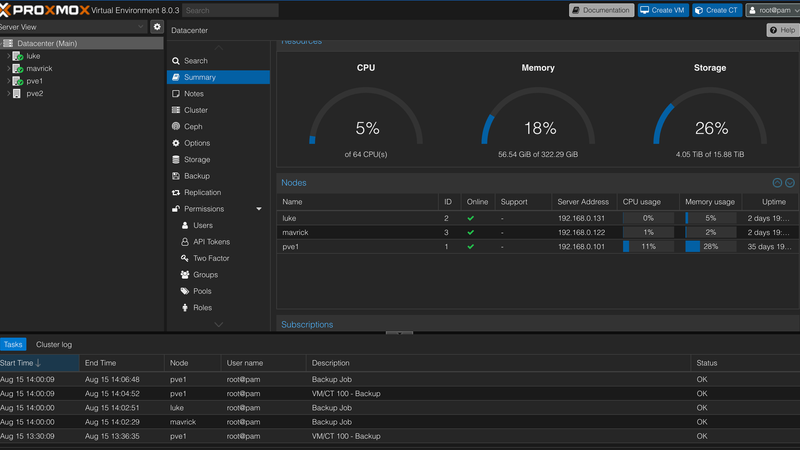The width and height of the screenshot is (800, 450).
Task: Switch to the Cluster log tab
Action: coord(54,345)
